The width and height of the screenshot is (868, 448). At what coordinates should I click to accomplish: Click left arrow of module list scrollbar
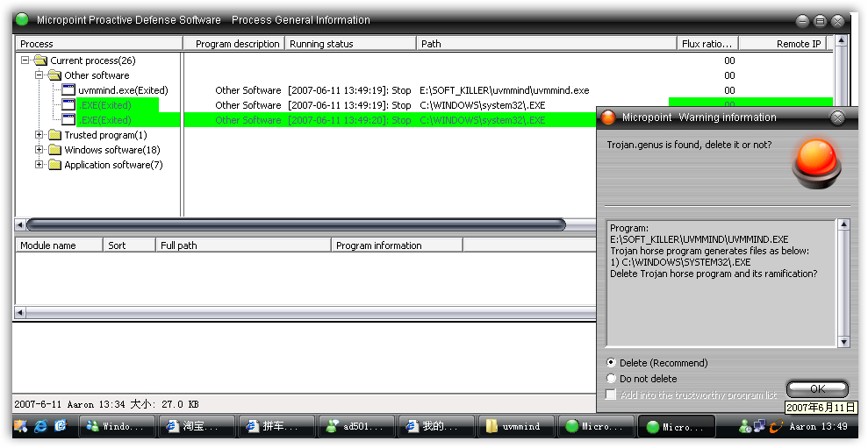20,313
